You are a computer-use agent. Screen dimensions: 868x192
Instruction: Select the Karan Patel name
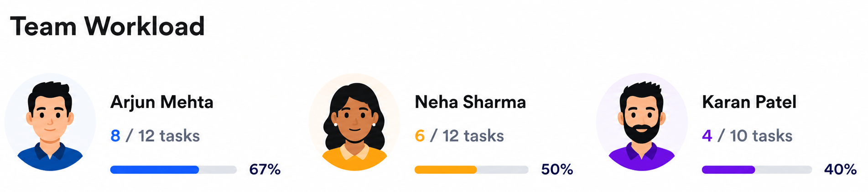click(x=749, y=102)
